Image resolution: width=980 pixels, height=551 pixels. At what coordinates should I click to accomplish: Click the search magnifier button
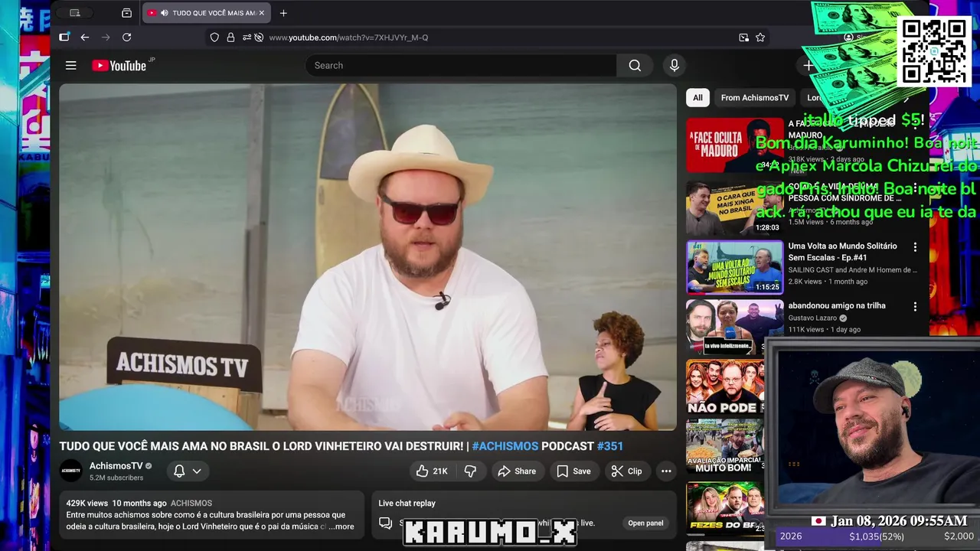635,66
